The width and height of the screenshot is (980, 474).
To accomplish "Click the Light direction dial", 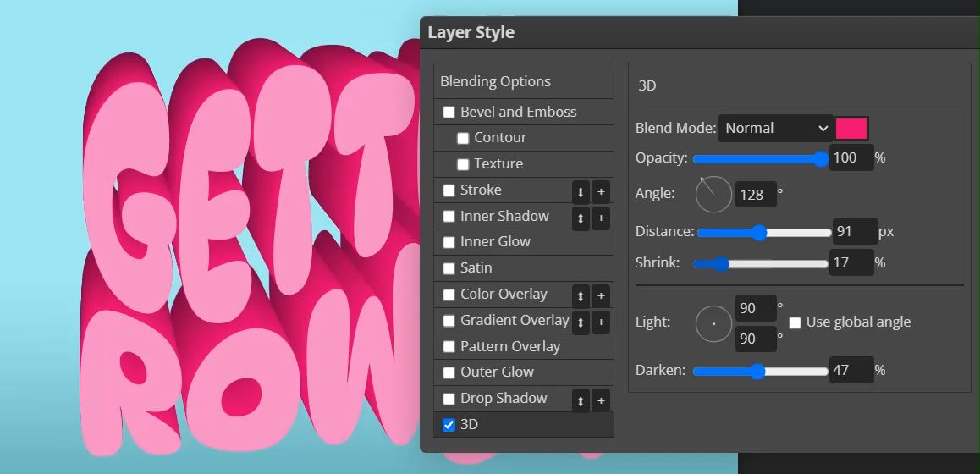I will point(713,324).
